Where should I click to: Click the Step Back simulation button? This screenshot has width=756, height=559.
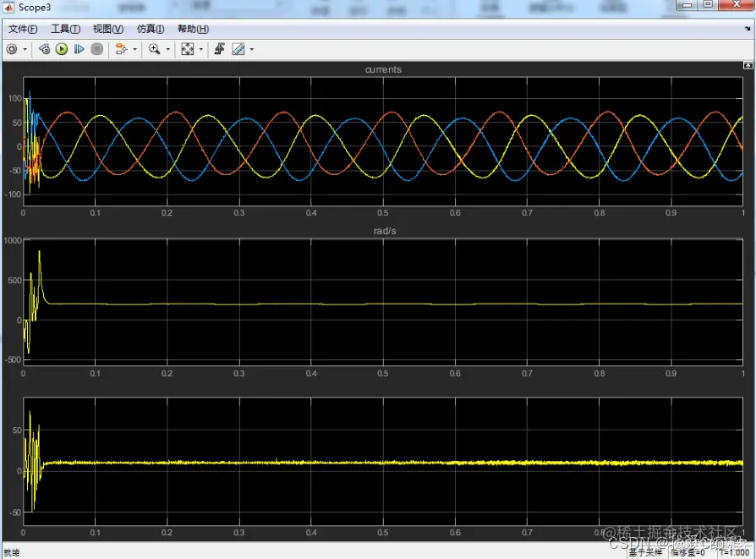44,49
